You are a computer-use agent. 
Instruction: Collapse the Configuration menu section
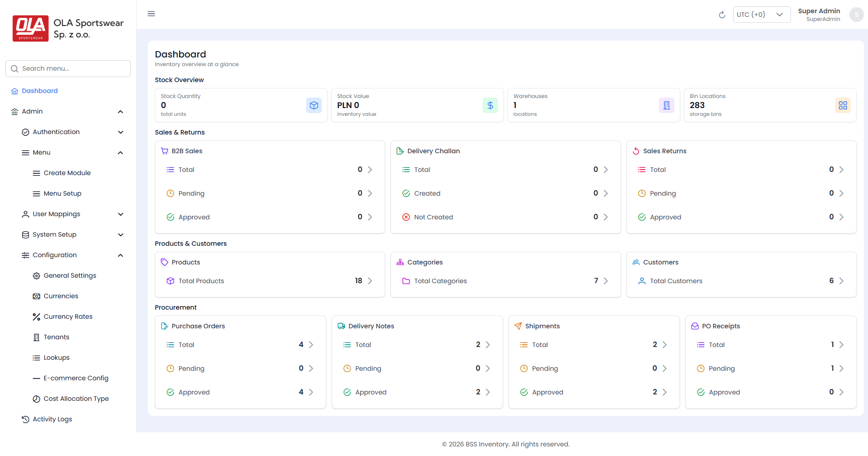(x=121, y=255)
